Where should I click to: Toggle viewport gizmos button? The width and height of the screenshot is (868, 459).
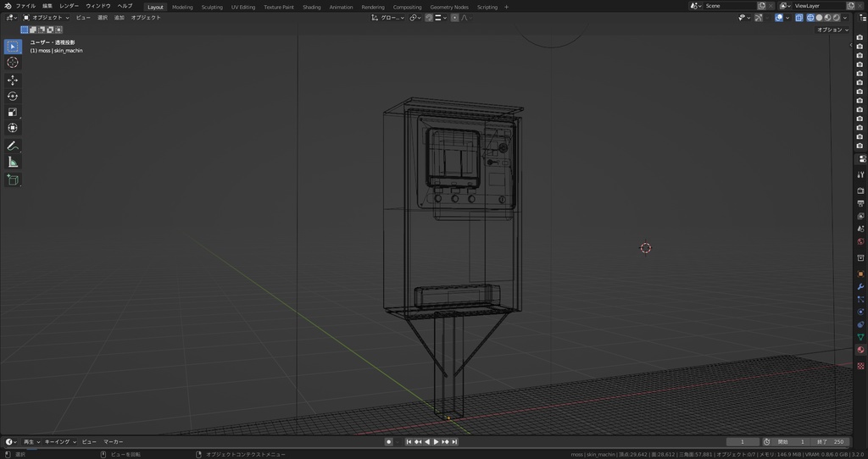759,18
